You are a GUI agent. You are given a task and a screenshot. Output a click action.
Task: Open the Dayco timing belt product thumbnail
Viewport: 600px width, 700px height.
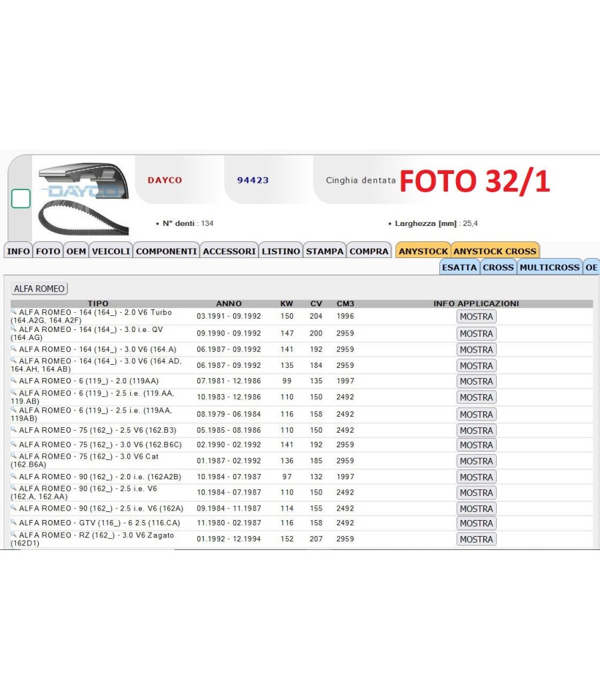click(83, 199)
